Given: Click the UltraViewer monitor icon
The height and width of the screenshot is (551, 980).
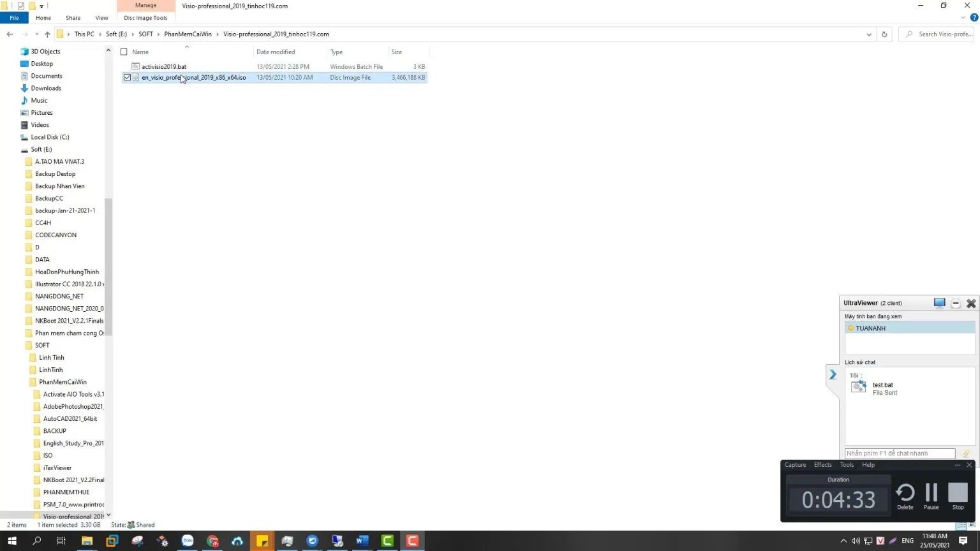Looking at the screenshot, I should [x=939, y=303].
